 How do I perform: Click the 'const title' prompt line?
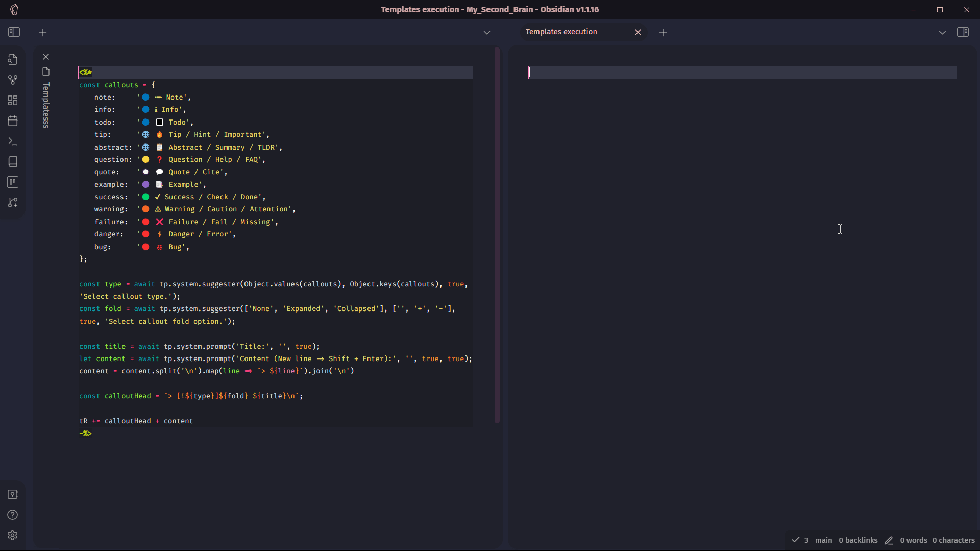(200, 346)
